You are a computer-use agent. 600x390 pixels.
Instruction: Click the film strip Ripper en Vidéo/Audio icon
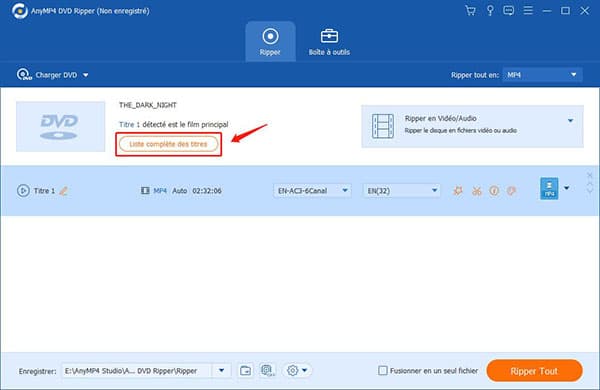383,126
